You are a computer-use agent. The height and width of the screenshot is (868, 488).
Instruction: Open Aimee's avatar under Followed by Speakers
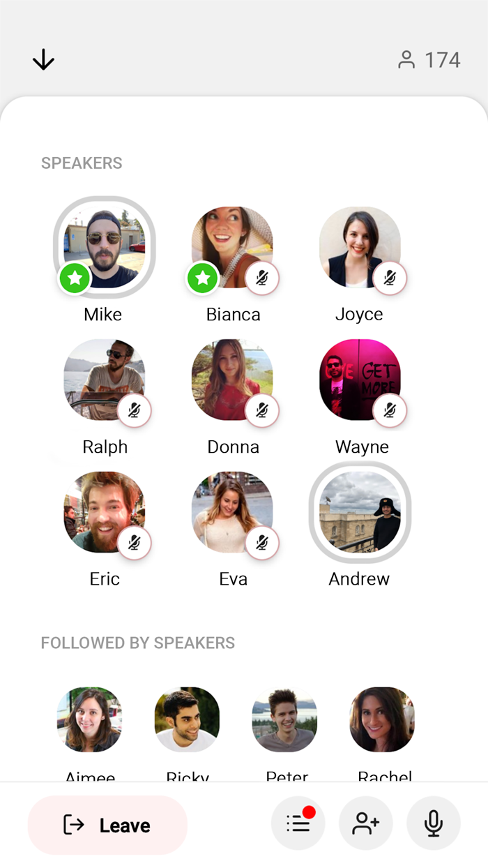(x=89, y=719)
